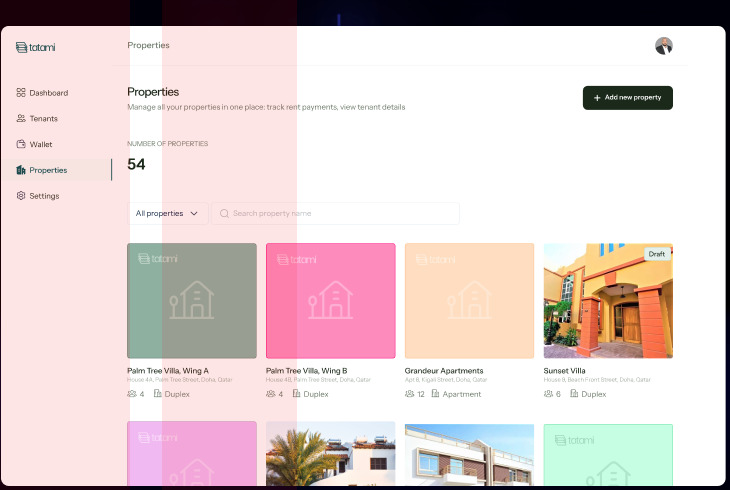This screenshot has width=730, height=490.
Task: Click the house placeholder icon on Wing B card
Action: 331,300
